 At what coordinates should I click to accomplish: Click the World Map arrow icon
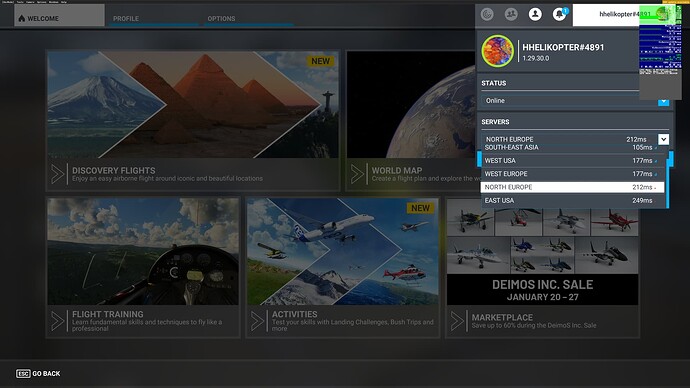(357, 174)
